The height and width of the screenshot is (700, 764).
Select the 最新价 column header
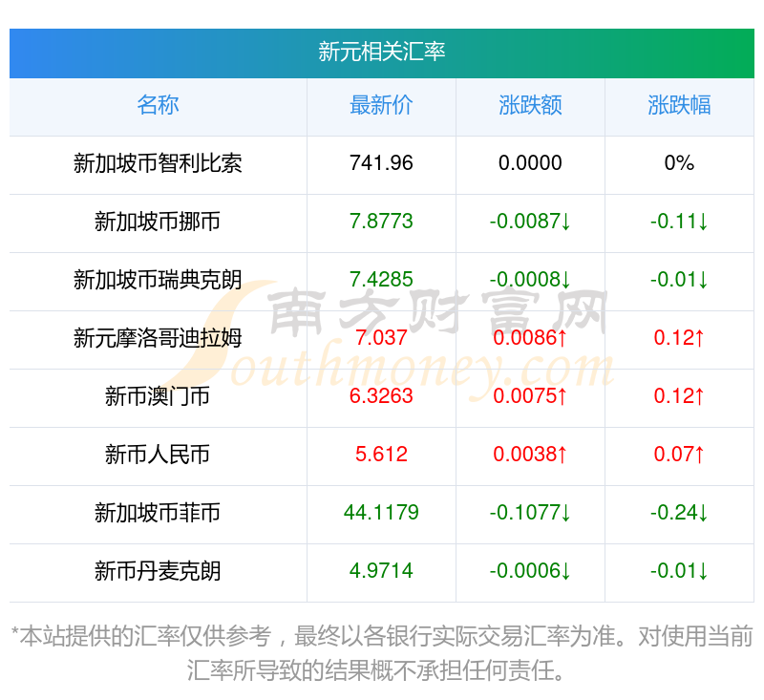[x=381, y=105]
